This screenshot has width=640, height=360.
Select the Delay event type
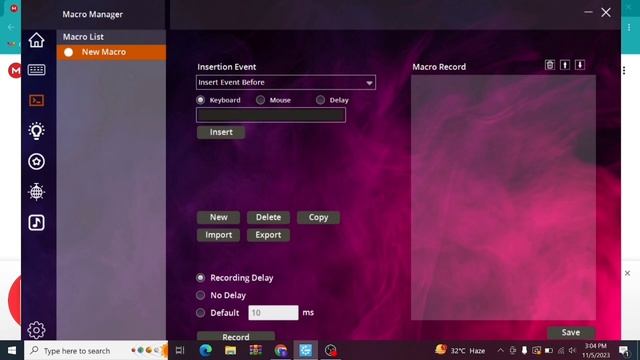click(x=320, y=100)
